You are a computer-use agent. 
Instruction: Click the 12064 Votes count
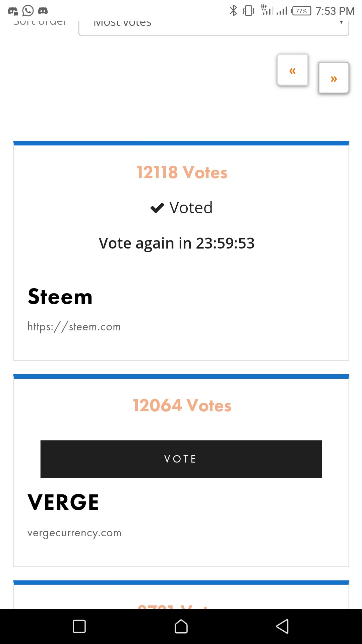182,405
